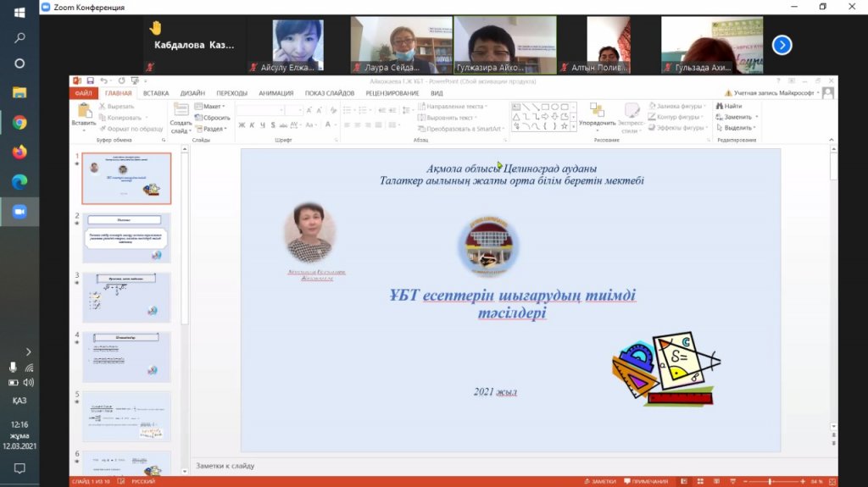Image resolution: width=868 pixels, height=487 pixels.
Task: Click the Создать слайд icon
Action: click(181, 111)
